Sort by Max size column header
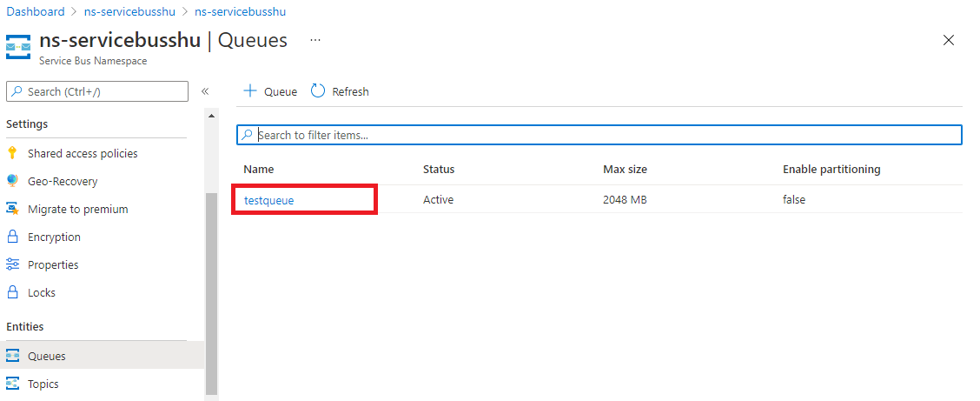Viewport: 980px width, 401px height. (625, 169)
